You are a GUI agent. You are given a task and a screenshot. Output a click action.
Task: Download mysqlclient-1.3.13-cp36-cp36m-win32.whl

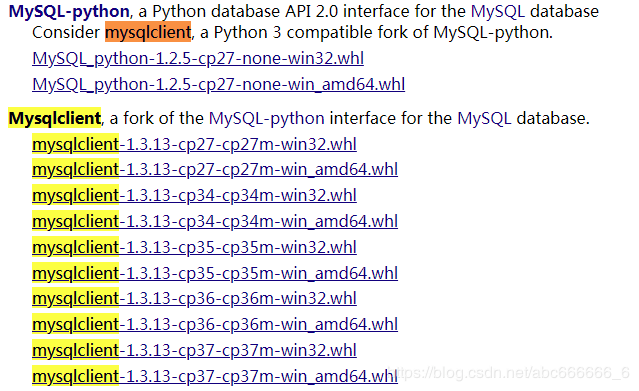click(x=194, y=298)
